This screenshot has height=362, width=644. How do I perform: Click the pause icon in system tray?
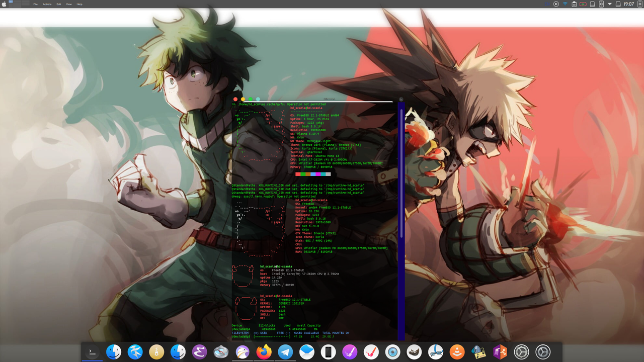click(556, 4)
